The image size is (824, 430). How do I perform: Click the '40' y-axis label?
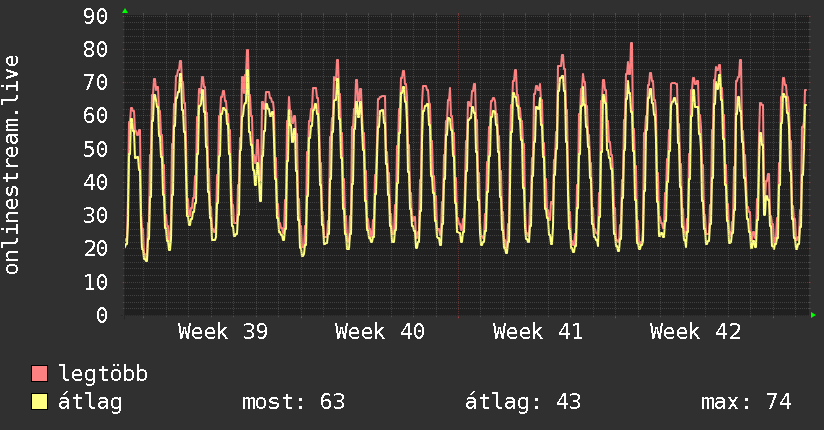pyautogui.click(x=96, y=182)
